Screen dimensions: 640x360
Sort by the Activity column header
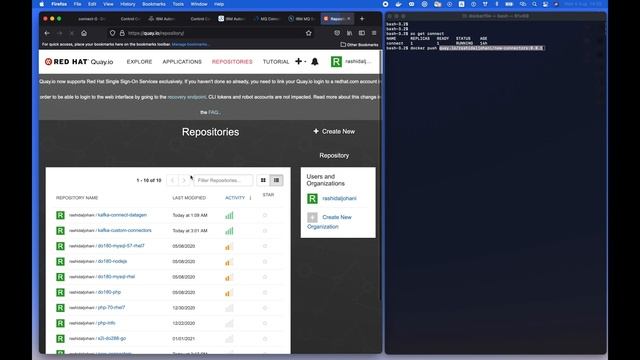pos(235,198)
